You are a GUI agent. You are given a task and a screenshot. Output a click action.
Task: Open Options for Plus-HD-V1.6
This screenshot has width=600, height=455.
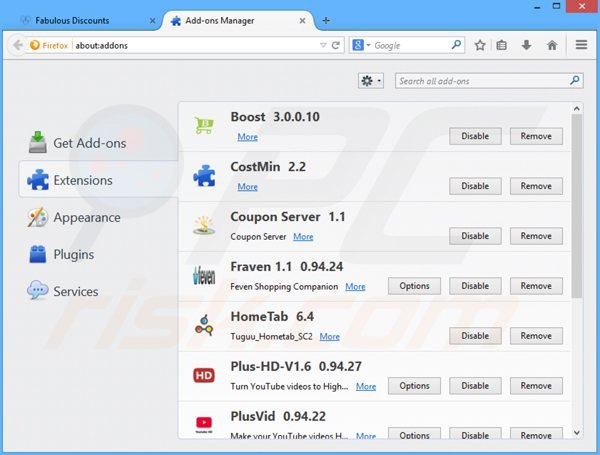pos(414,386)
